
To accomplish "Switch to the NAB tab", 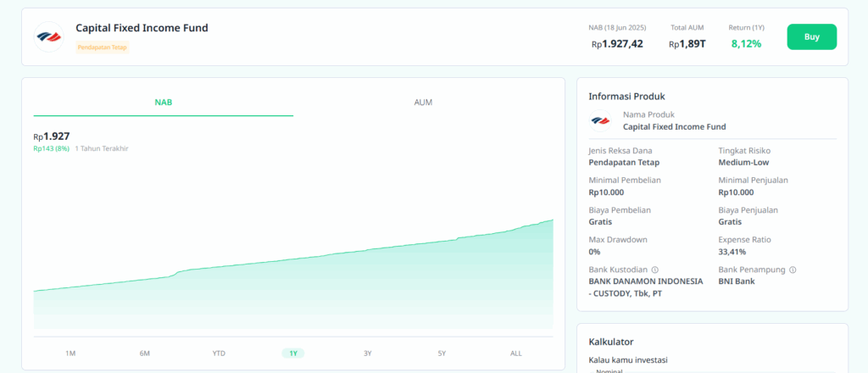I will 164,103.
